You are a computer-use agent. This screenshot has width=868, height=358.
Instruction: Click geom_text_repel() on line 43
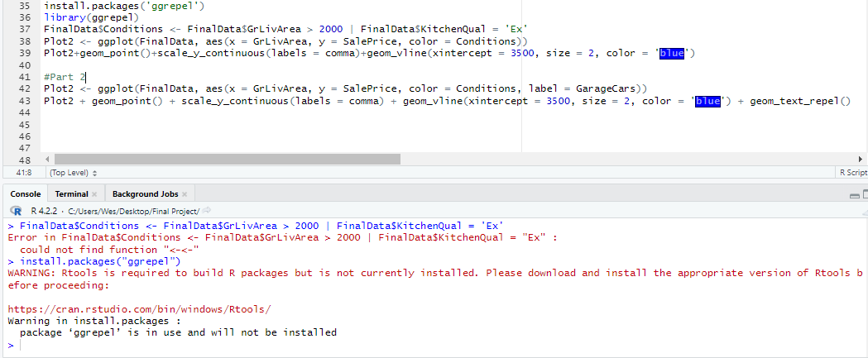coord(800,101)
